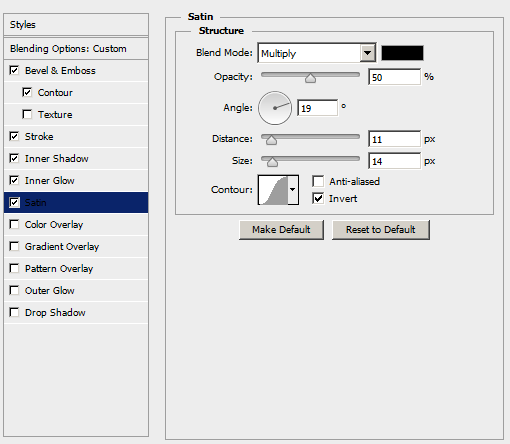Enable the Drop Shadow checkbox
Viewport: 510px width, 444px height.
point(14,312)
